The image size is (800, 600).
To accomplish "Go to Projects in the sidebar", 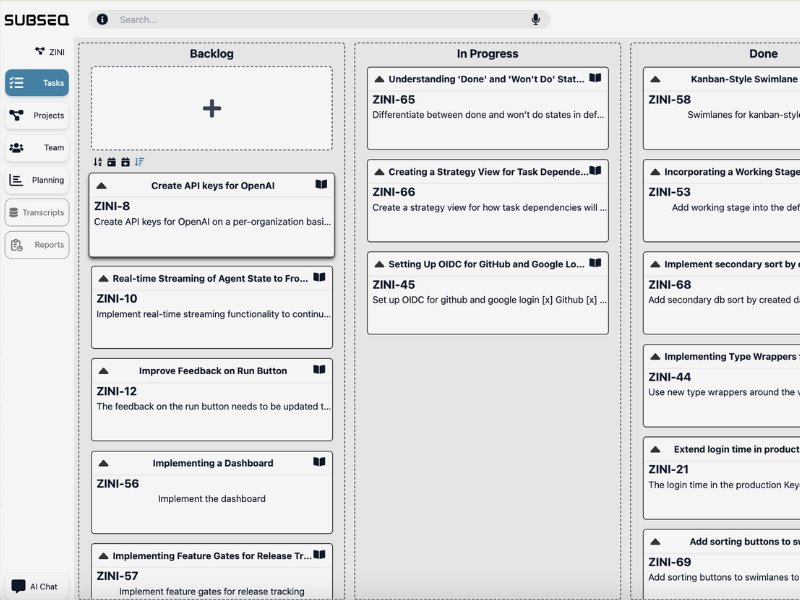I will click(37, 115).
